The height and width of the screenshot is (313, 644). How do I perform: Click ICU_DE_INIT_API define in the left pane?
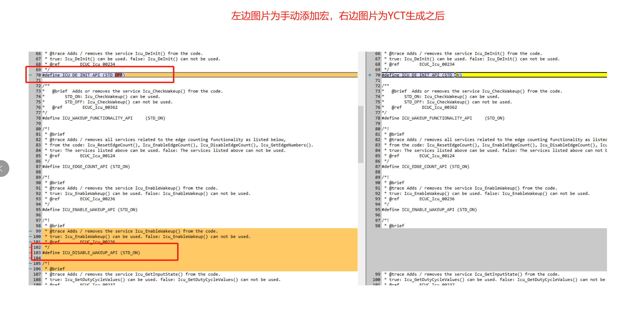coord(84,75)
